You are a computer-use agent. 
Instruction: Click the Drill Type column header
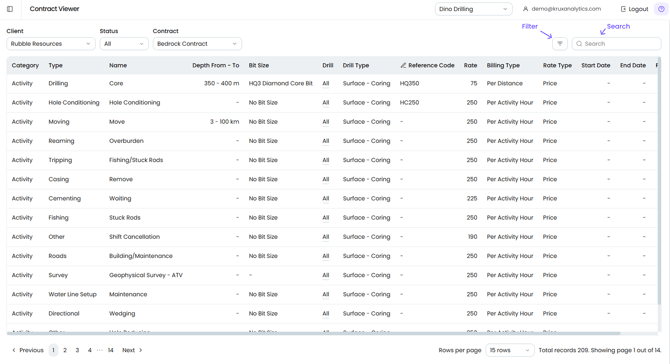356,65
